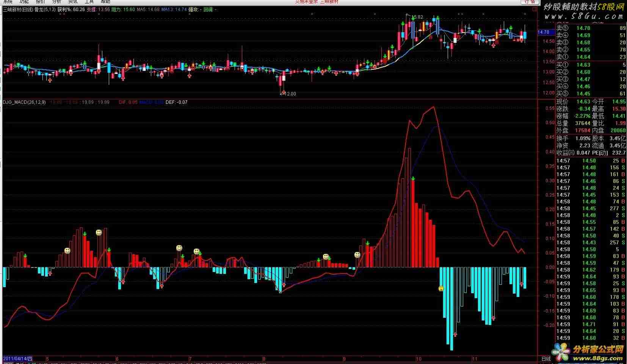Open the 分析 menu

(56, 2)
